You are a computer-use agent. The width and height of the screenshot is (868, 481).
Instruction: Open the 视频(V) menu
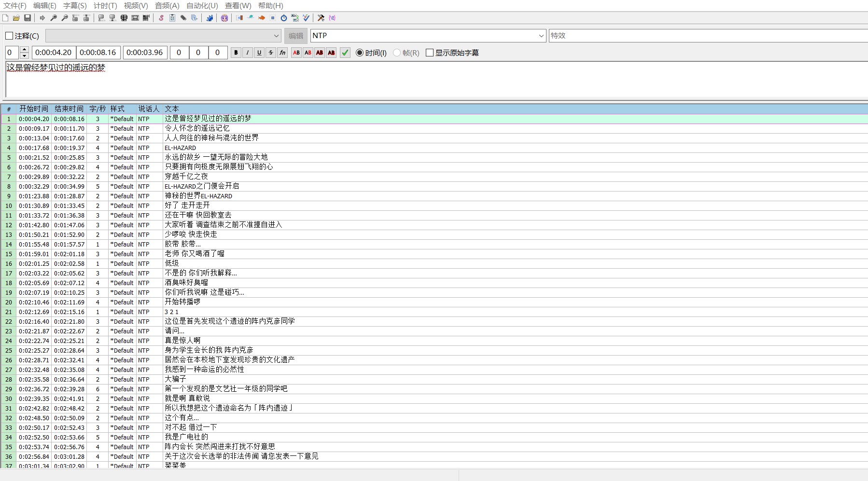(x=136, y=6)
